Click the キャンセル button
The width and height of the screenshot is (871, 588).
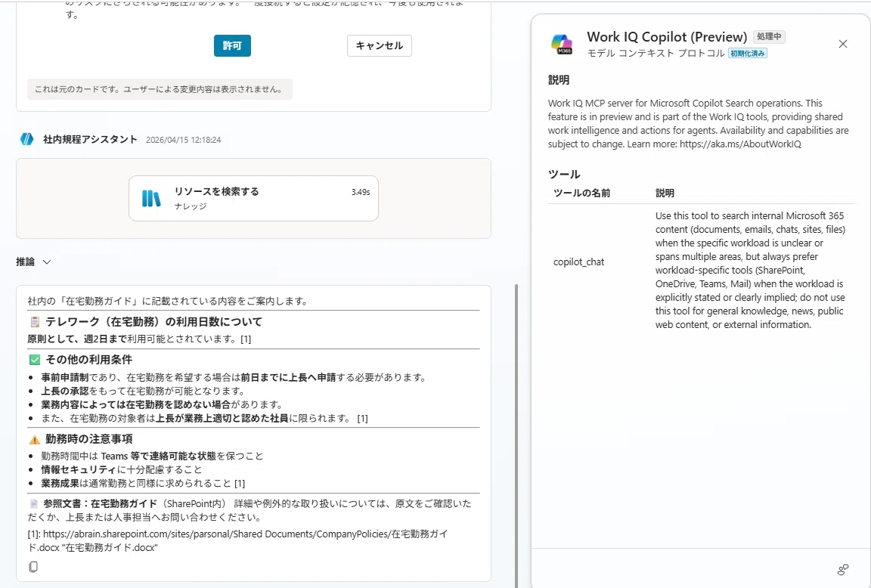pyautogui.click(x=380, y=45)
